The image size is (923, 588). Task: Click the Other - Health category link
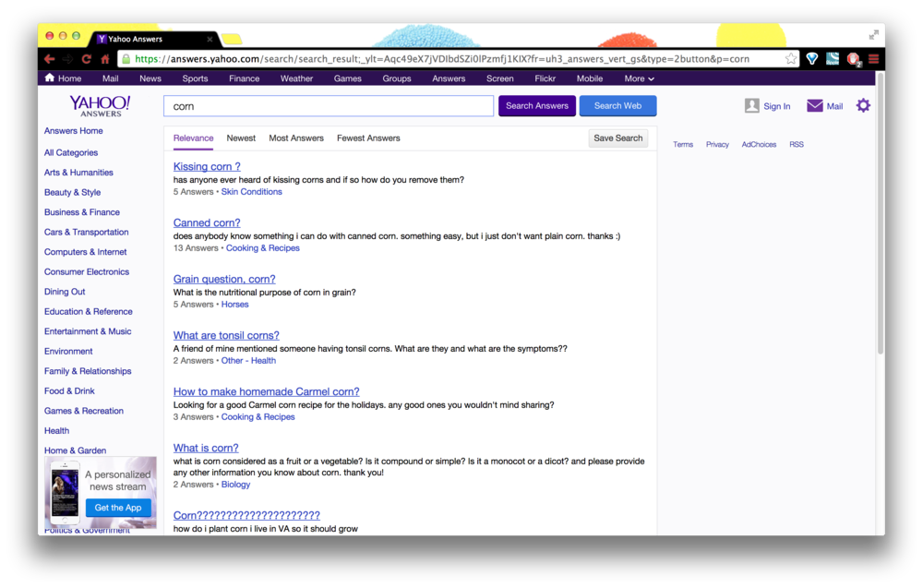coord(248,361)
